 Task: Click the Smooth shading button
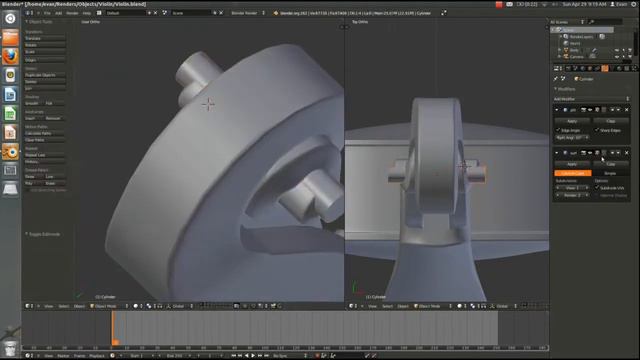pyautogui.click(x=34, y=103)
